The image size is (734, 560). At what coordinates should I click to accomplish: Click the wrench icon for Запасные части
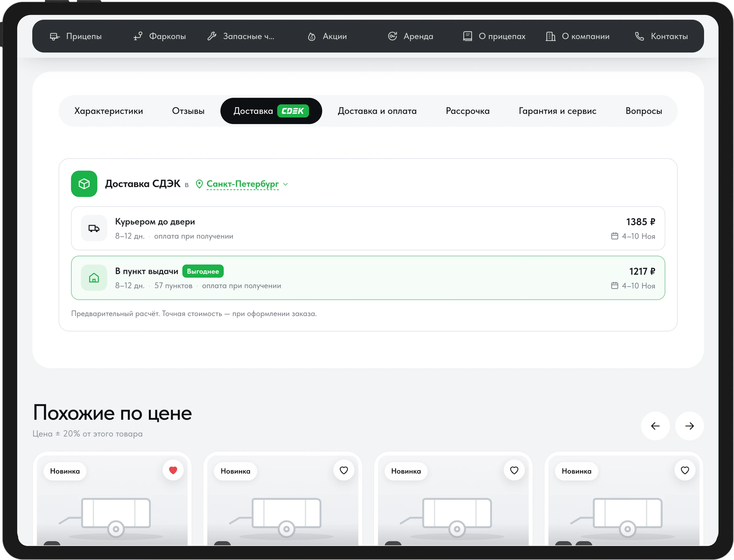coord(212,36)
